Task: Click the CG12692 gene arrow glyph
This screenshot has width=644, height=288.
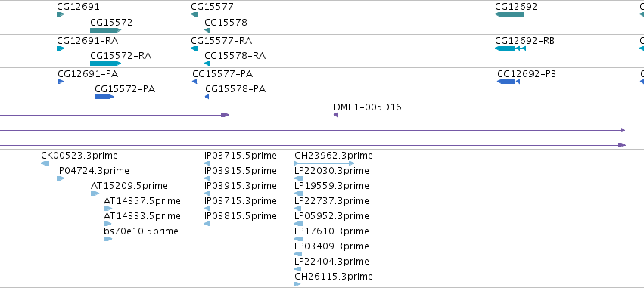Action: (509, 14)
